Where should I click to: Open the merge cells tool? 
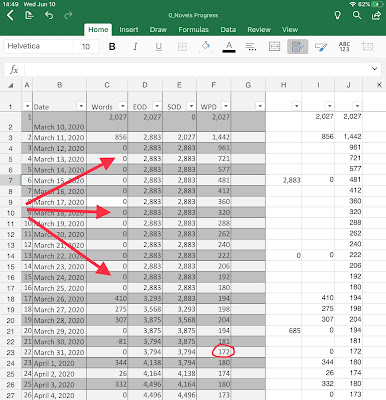click(x=274, y=47)
